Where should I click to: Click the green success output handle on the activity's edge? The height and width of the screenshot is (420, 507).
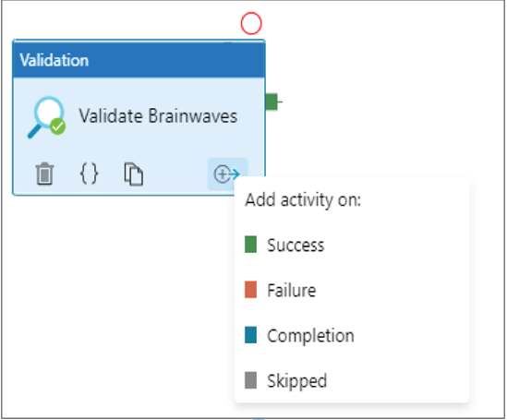[x=272, y=102]
